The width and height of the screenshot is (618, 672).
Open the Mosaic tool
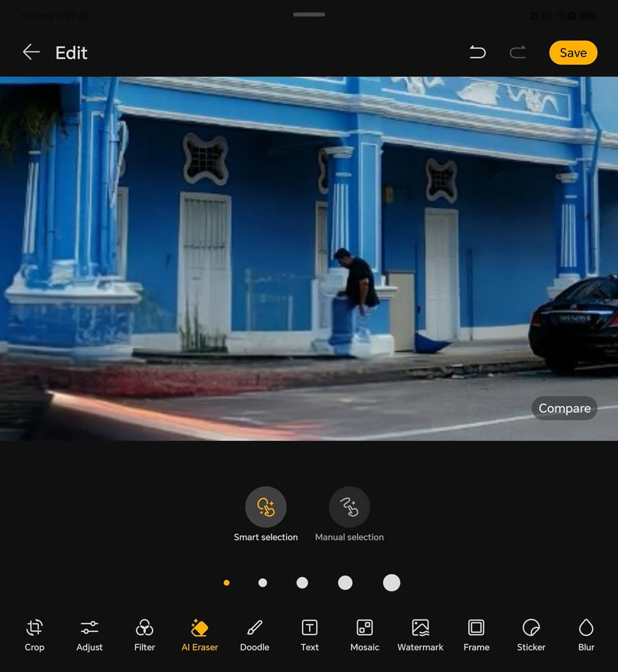tap(364, 634)
